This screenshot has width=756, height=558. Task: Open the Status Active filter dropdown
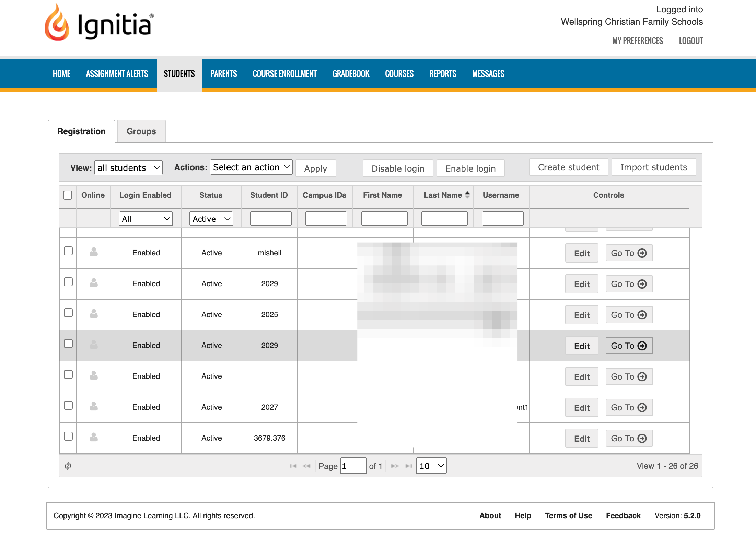[211, 219]
